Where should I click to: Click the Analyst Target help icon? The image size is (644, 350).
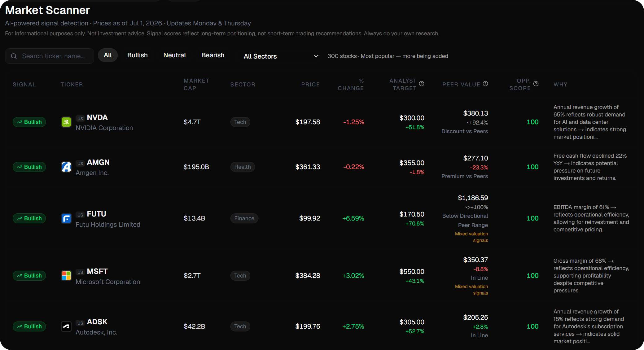coord(422,84)
